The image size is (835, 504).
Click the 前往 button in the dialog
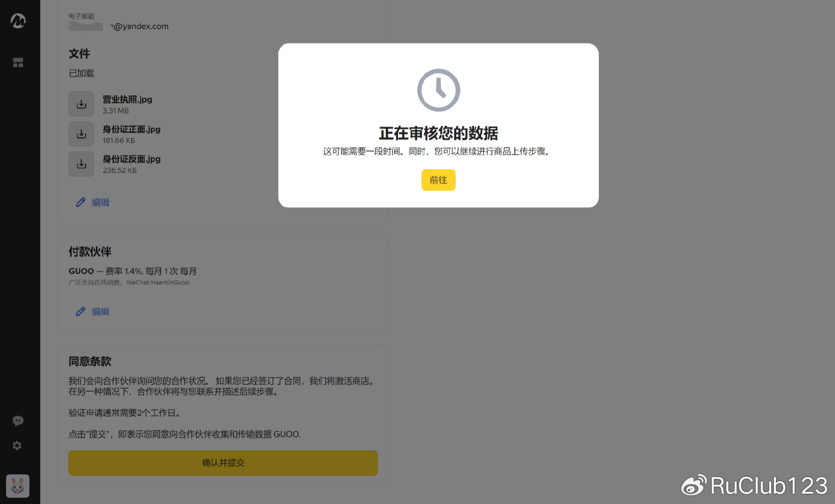[x=438, y=180]
